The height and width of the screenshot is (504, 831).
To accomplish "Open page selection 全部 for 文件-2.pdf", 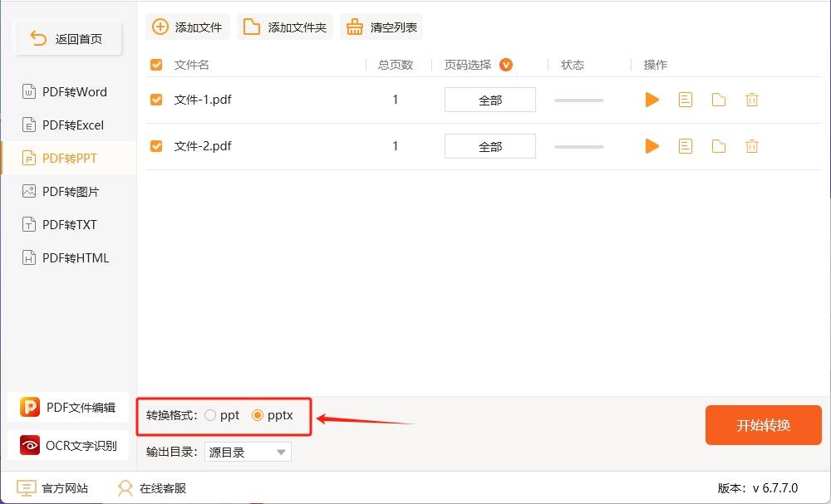I will pyautogui.click(x=489, y=145).
